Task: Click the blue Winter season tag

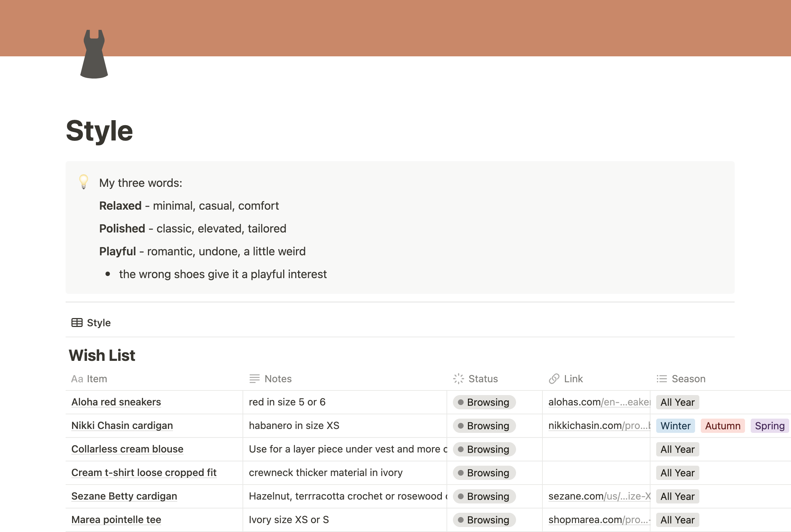Action: pyautogui.click(x=675, y=426)
